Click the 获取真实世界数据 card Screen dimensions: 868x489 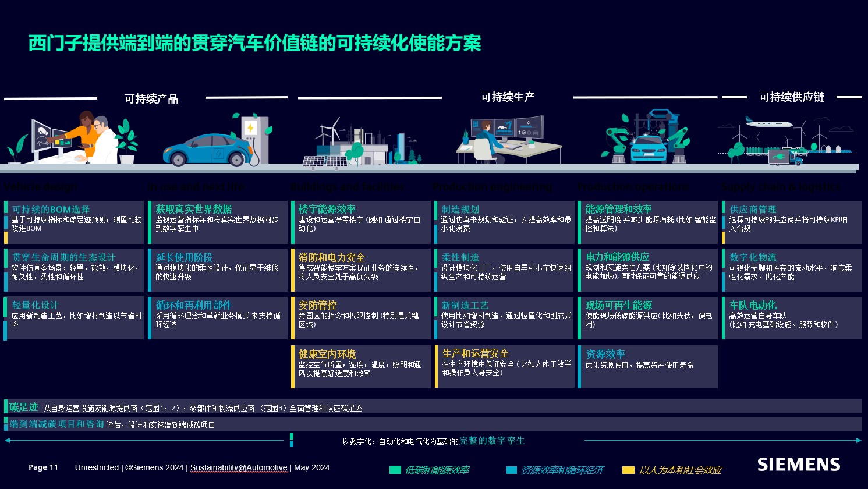[x=217, y=222]
